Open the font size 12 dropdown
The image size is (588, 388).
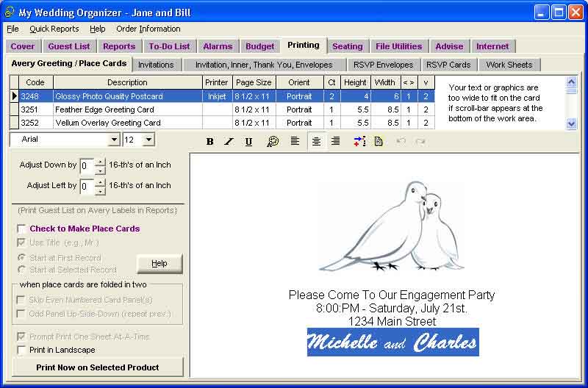pyautogui.click(x=149, y=140)
